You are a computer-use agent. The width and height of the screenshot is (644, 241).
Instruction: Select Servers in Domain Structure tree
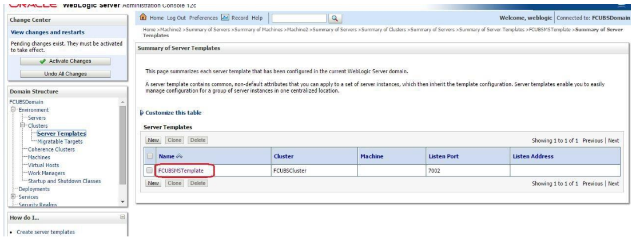click(x=37, y=118)
